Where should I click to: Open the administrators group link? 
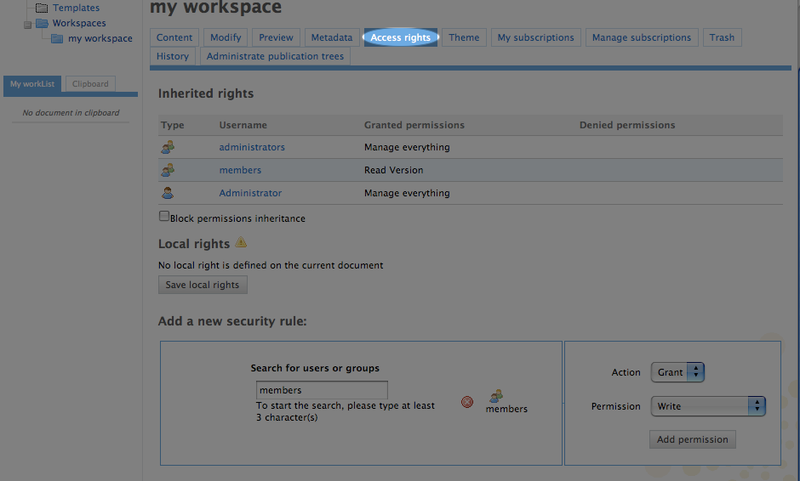[252, 147]
